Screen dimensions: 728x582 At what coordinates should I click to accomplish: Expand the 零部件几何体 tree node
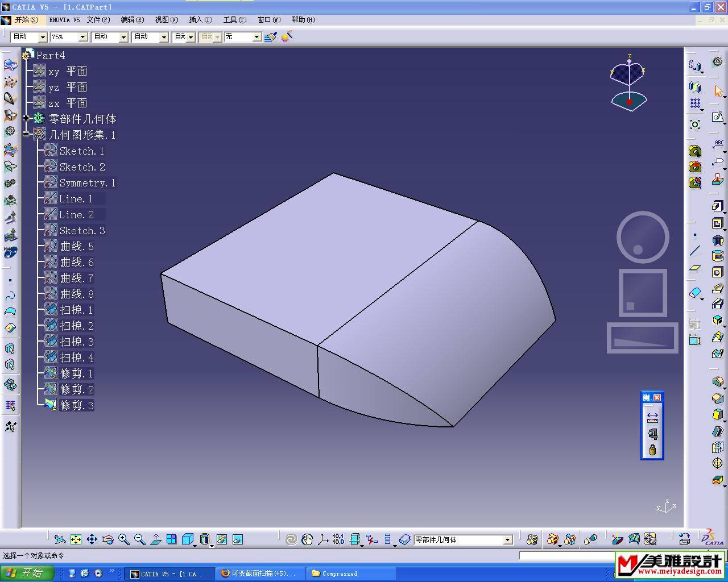pyautogui.click(x=26, y=118)
